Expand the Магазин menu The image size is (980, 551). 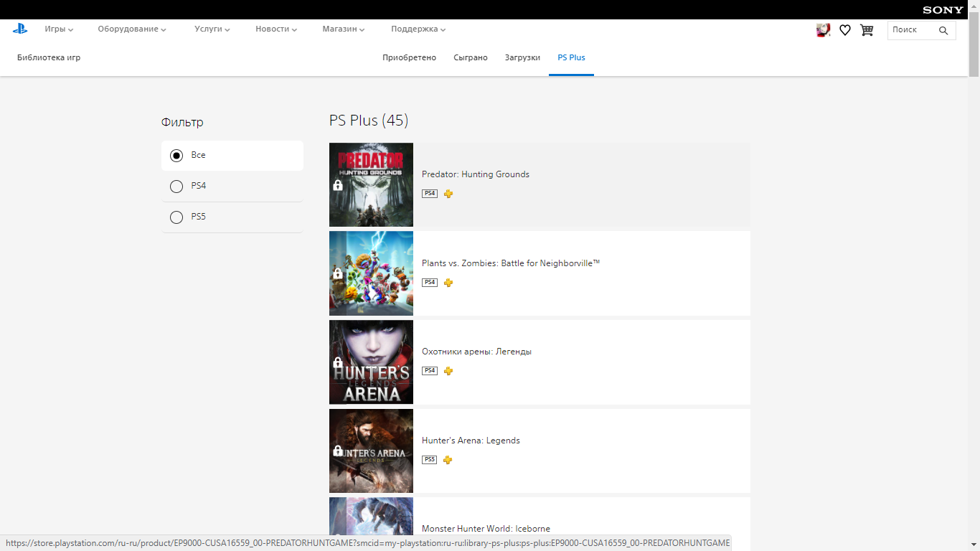click(x=344, y=29)
